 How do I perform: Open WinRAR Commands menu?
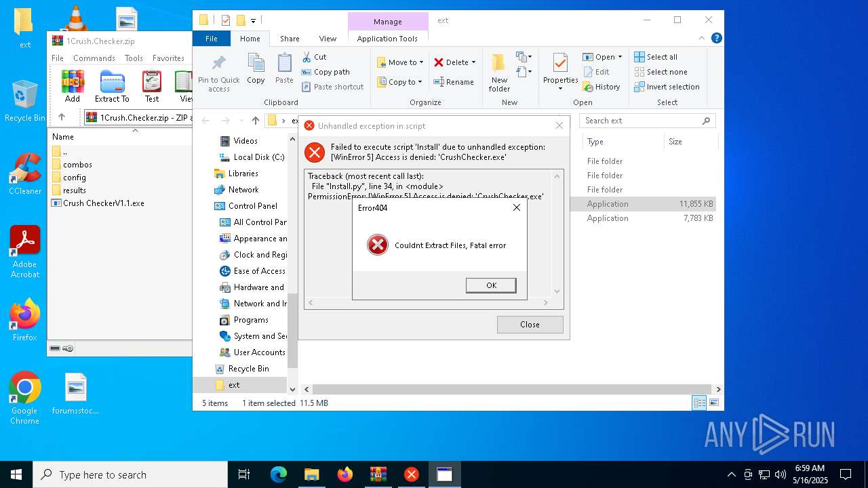tap(94, 58)
